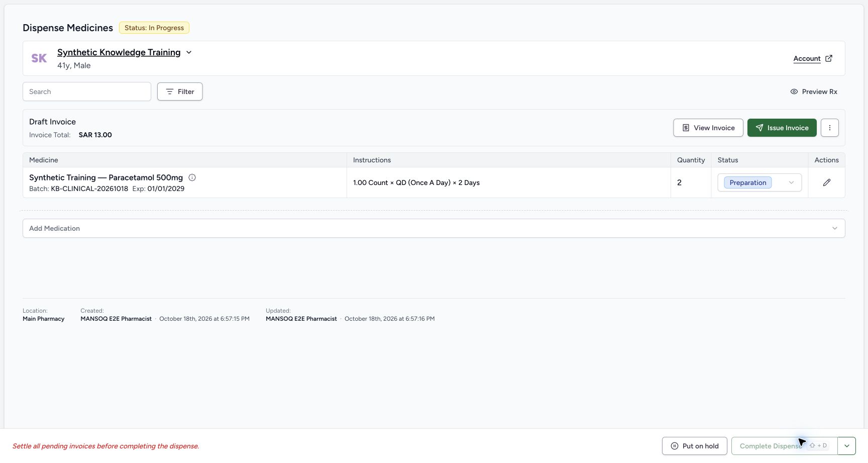The image size is (868, 463).
Task: Click the Quantity column header
Action: 691,160
